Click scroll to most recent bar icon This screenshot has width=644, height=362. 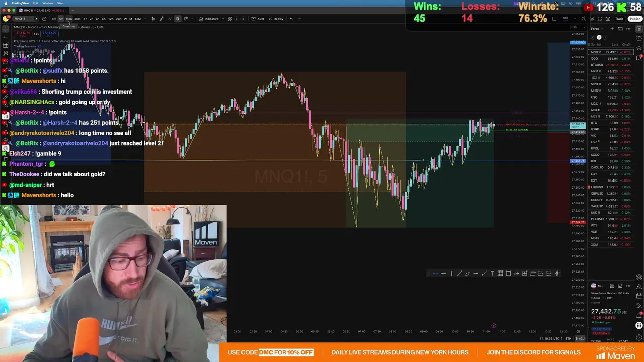[x=578, y=331]
